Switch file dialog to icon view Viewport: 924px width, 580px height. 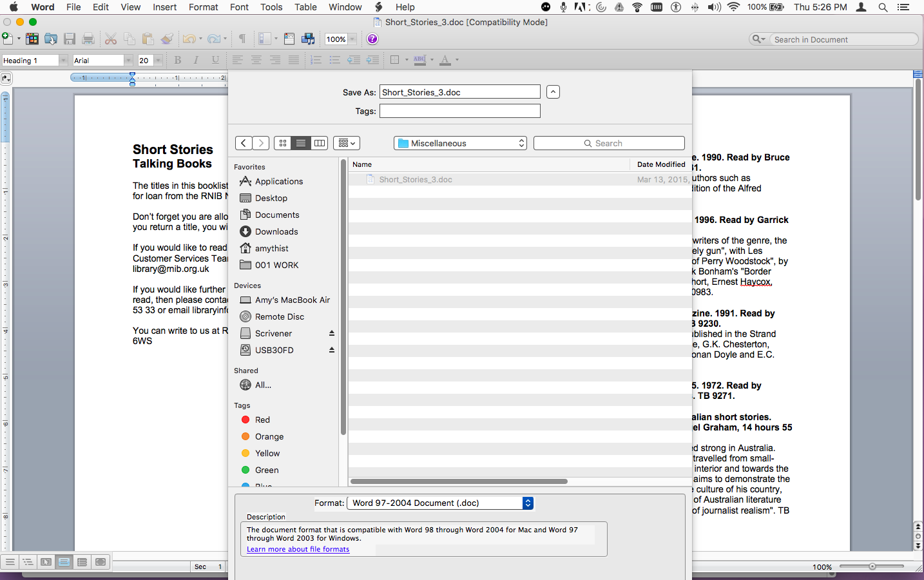283,143
